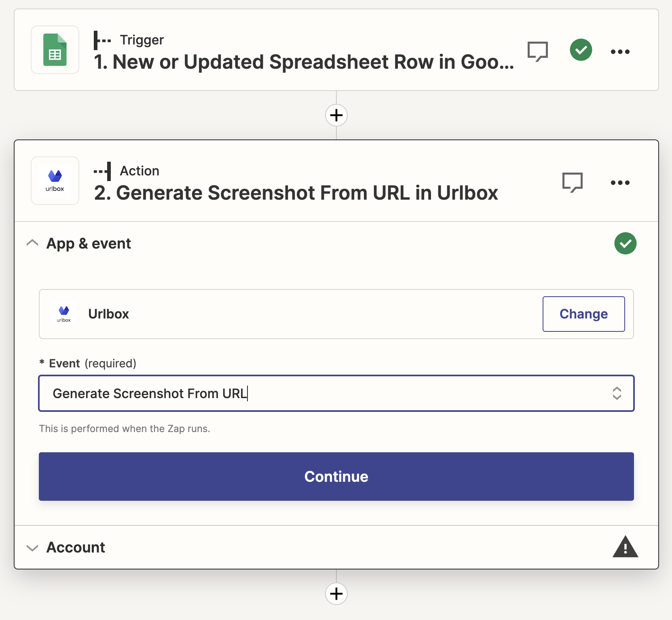The image size is (672, 620).
Task: Click the Urlbox icon in Action header
Action: (55, 181)
